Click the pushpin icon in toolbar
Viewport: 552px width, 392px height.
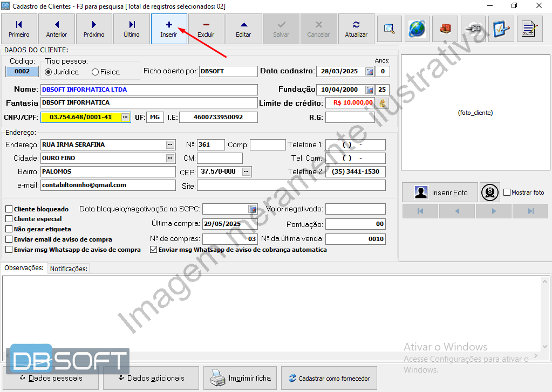tap(473, 29)
